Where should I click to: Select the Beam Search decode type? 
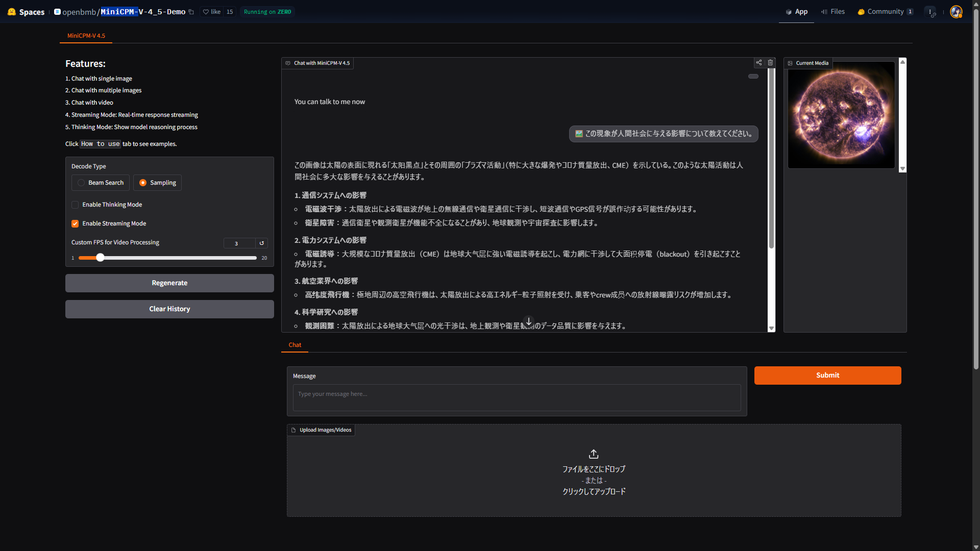(x=81, y=183)
